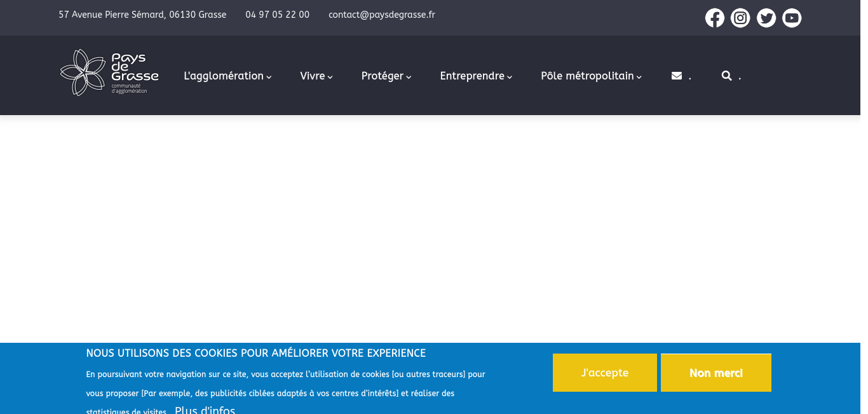
Task: Open search with the magnifying glass icon
Action: click(727, 76)
